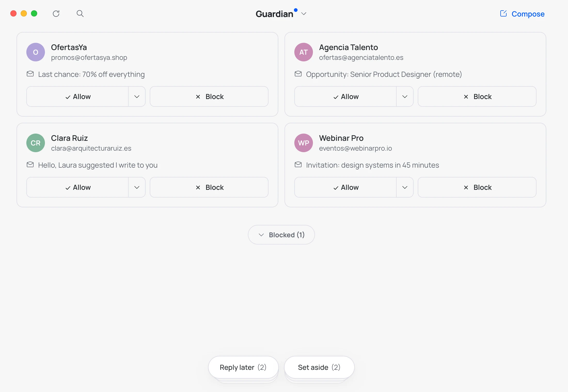Click the Webinar Pro WP avatar
568x392 pixels.
click(304, 143)
